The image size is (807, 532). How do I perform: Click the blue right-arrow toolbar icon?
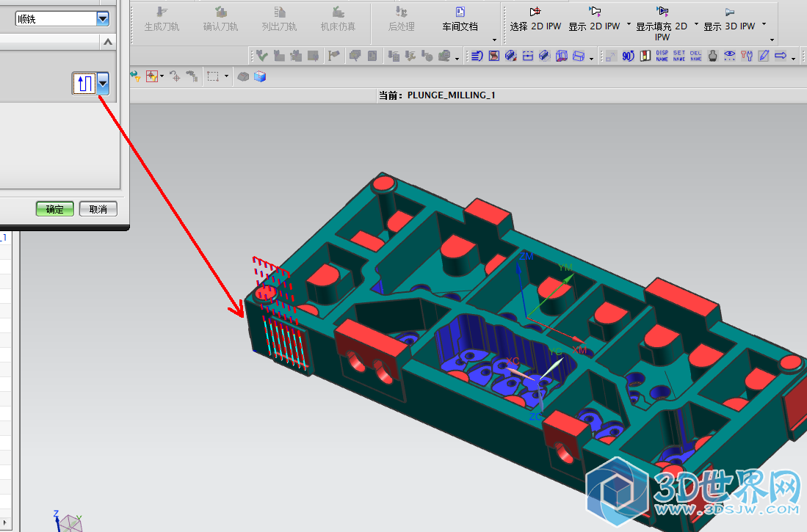[781, 56]
